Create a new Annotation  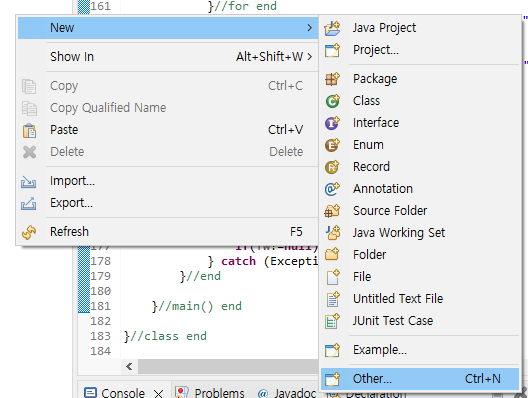tap(420, 189)
